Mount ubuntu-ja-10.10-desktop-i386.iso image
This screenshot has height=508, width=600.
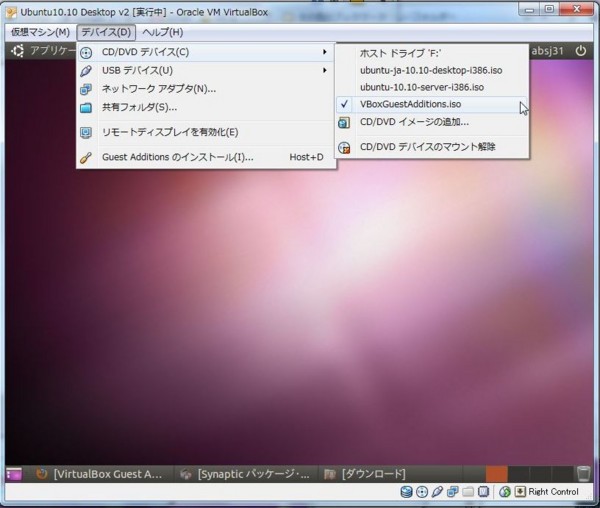432,70
